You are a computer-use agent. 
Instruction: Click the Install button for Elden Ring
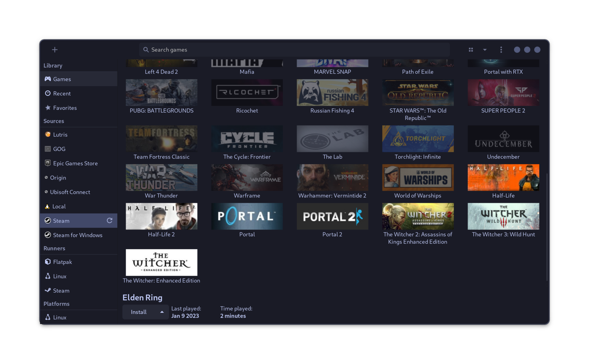(x=139, y=312)
